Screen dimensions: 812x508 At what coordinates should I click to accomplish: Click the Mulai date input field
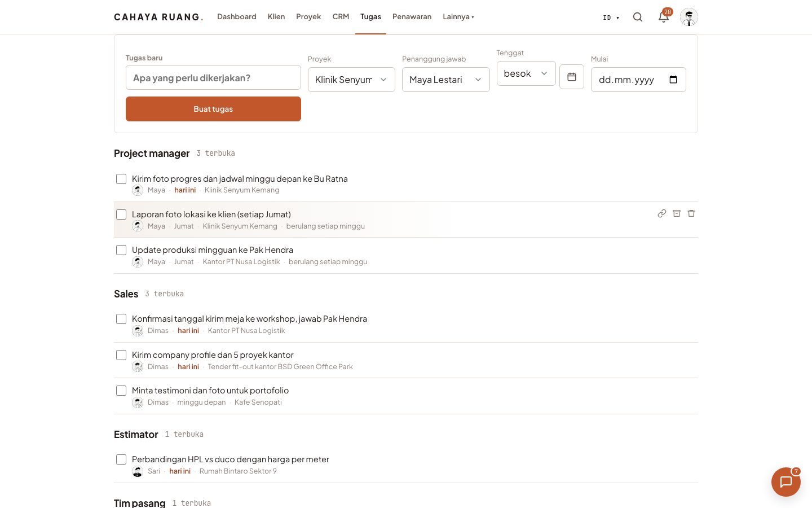pyautogui.click(x=638, y=80)
